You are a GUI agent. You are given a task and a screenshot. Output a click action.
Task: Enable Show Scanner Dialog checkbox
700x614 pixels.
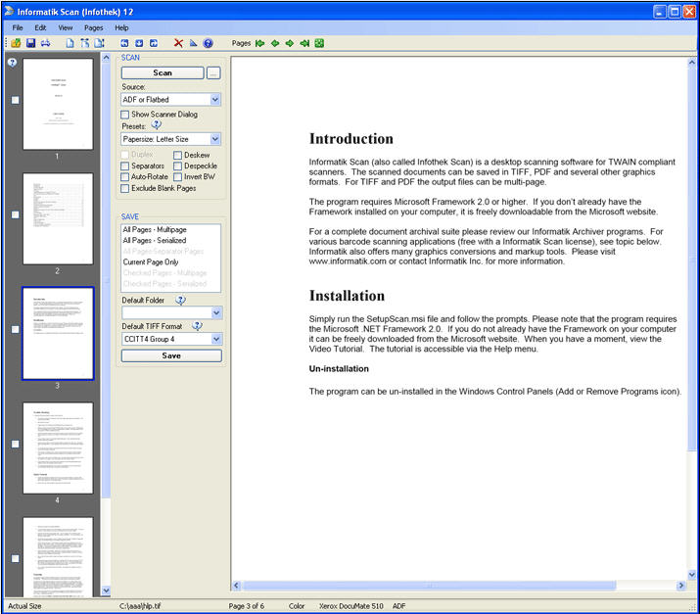pyautogui.click(x=125, y=115)
